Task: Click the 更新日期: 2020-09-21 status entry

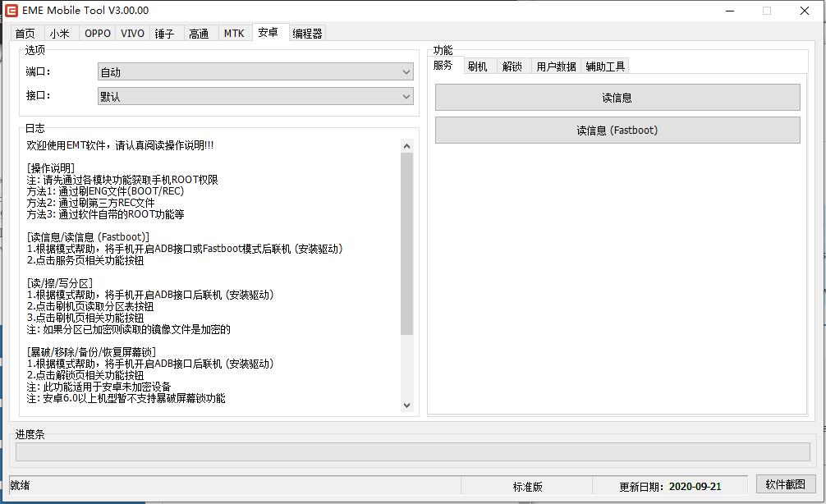Action: click(x=670, y=487)
